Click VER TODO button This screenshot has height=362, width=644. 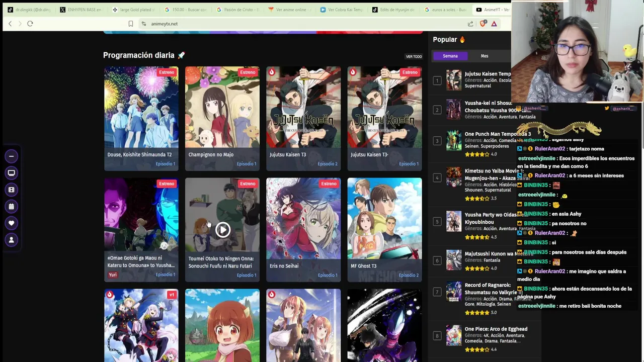(414, 56)
